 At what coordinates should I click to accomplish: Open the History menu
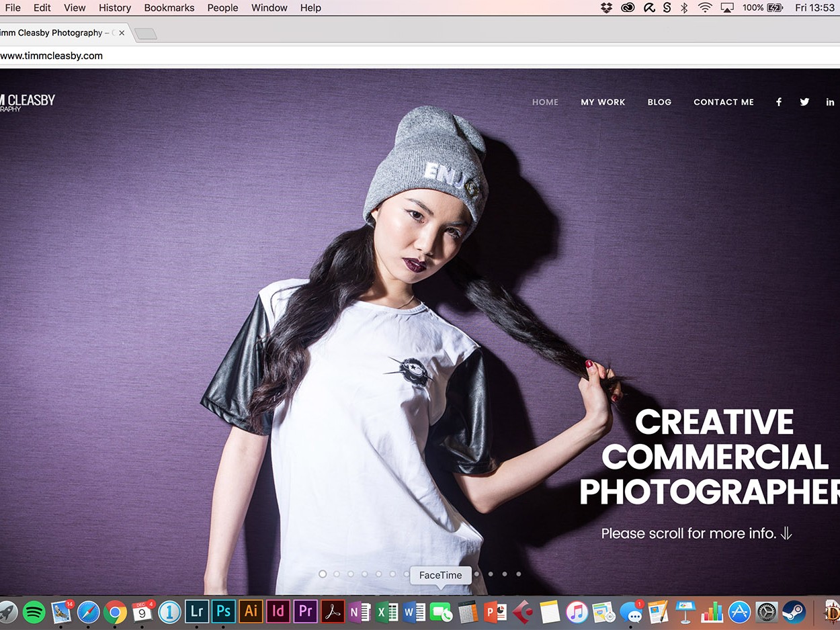(115, 8)
